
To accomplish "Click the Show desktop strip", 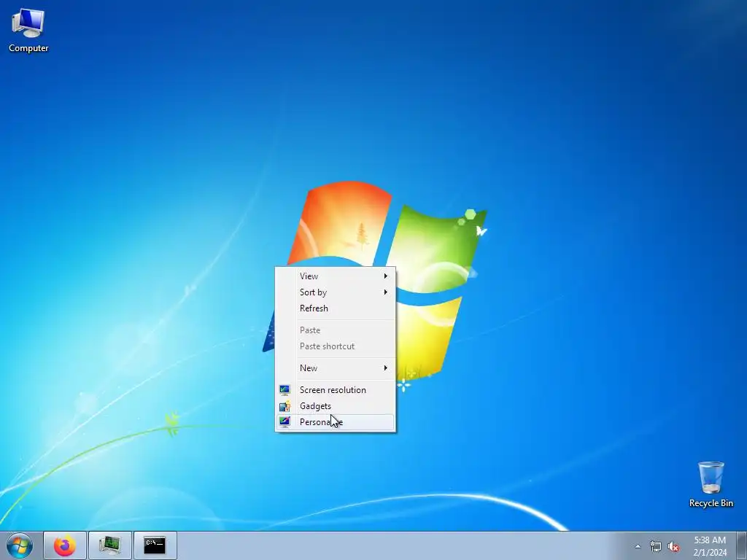I will 741,545.
